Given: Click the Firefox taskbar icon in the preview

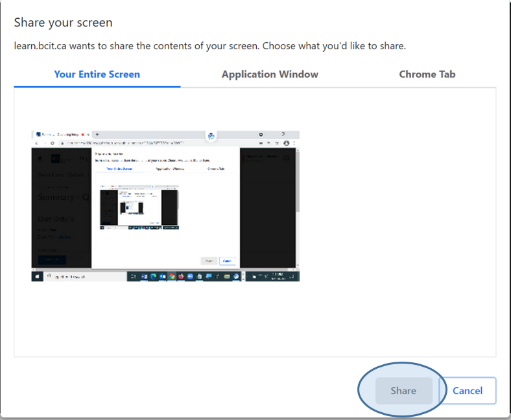Looking at the screenshot, I should (x=182, y=276).
